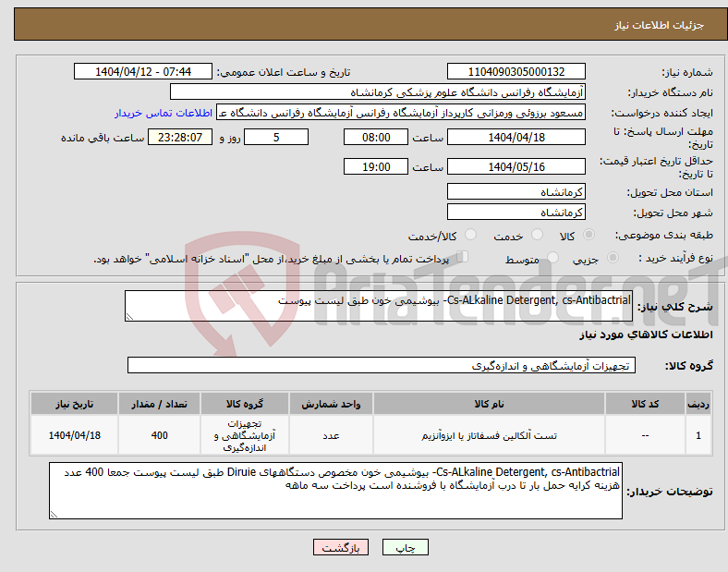This screenshot has height=572, width=728.
Task: Click the request creator name field
Action: pos(401,113)
